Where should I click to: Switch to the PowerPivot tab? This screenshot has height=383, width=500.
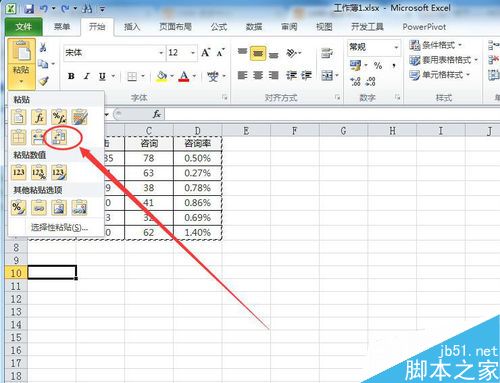(424, 27)
